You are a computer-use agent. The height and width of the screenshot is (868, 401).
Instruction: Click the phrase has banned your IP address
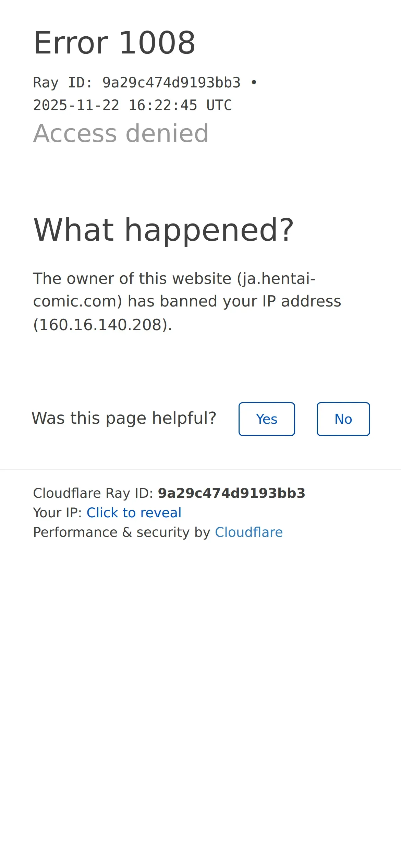click(234, 301)
